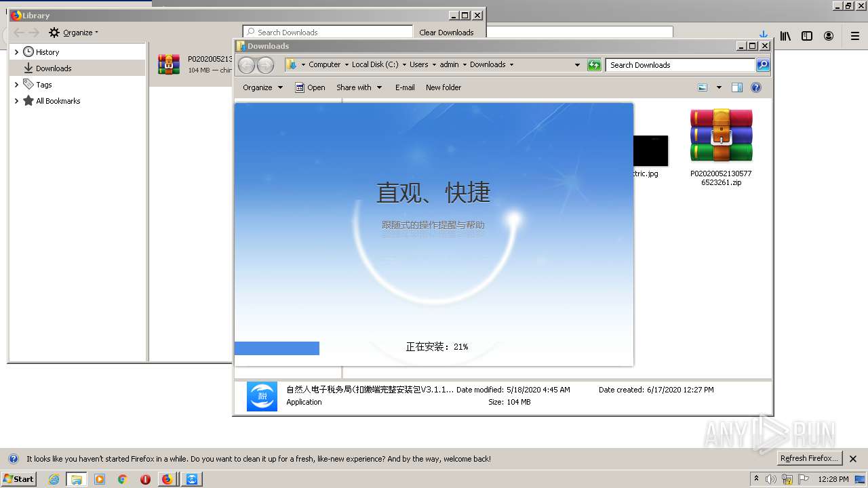868x488 pixels.
Task: Click the Refresh Firefox button
Action: coord(810,458)
